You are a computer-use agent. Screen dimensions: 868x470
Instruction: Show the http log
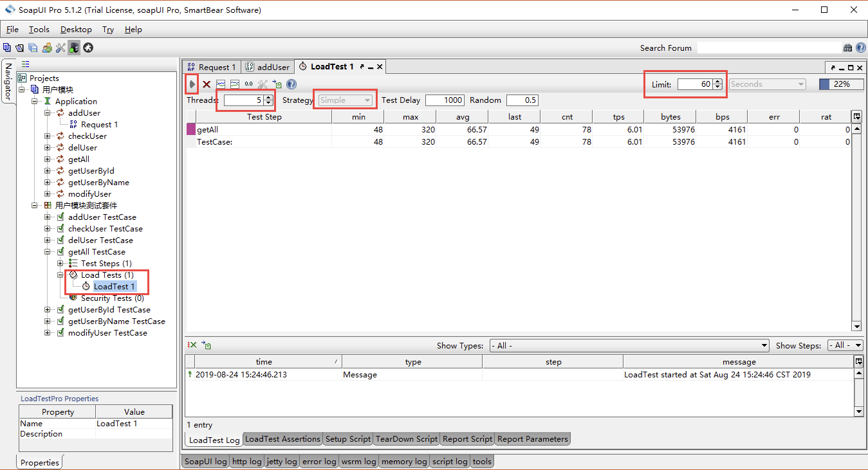tap(247, 461)
